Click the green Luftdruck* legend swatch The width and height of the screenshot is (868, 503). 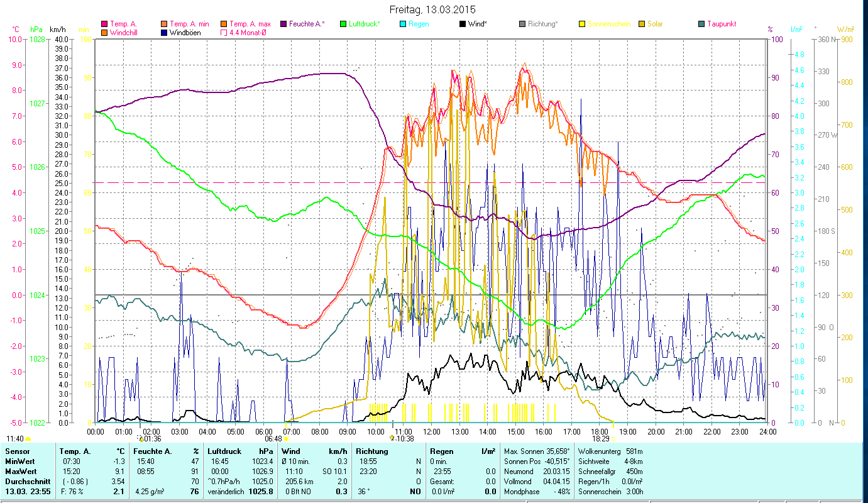(x=343, y=25)
